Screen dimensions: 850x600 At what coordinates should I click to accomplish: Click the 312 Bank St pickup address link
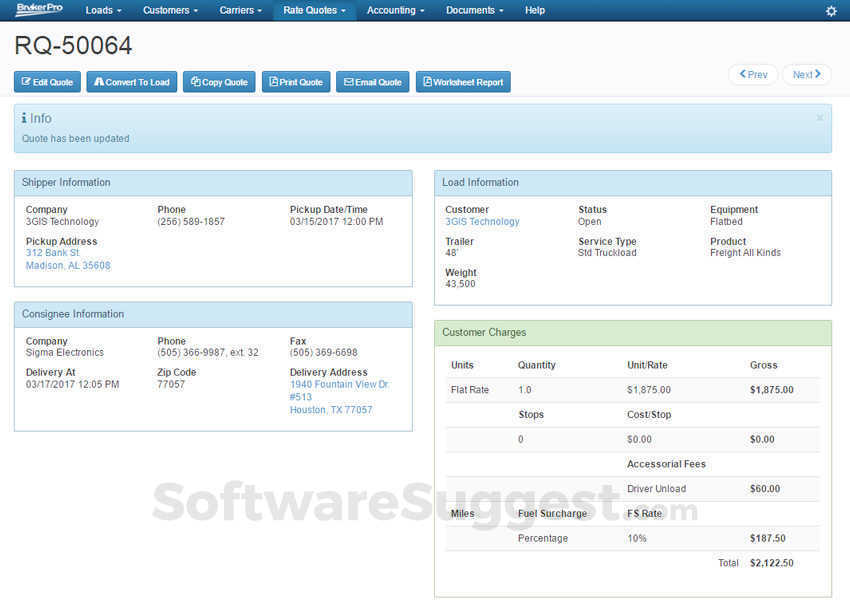coord(52,253)
